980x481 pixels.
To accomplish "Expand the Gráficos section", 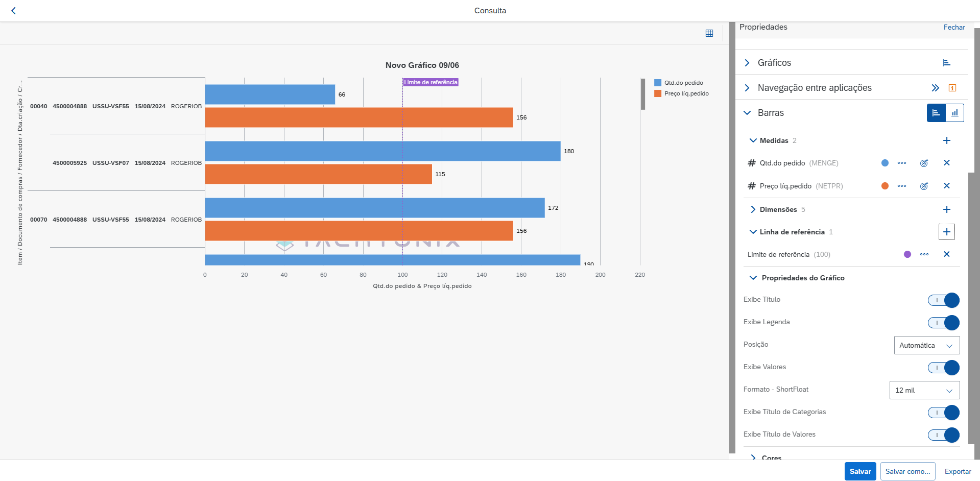I will point(747,63).
